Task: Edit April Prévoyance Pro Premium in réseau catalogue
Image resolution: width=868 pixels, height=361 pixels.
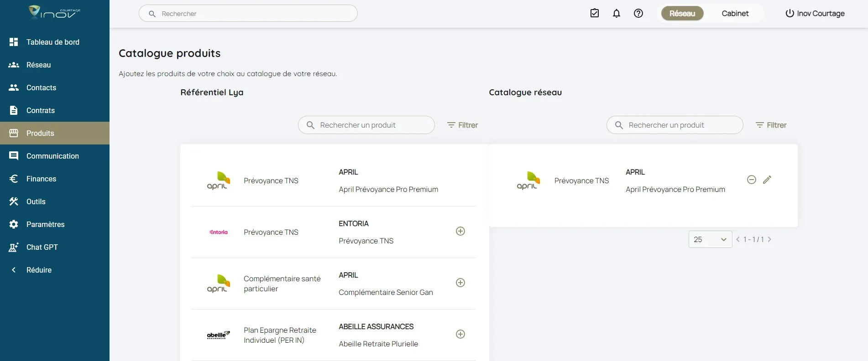Action: 767,180
